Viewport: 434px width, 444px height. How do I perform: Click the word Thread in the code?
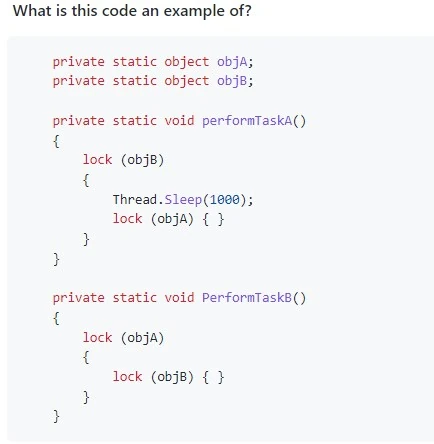(135, 200)
